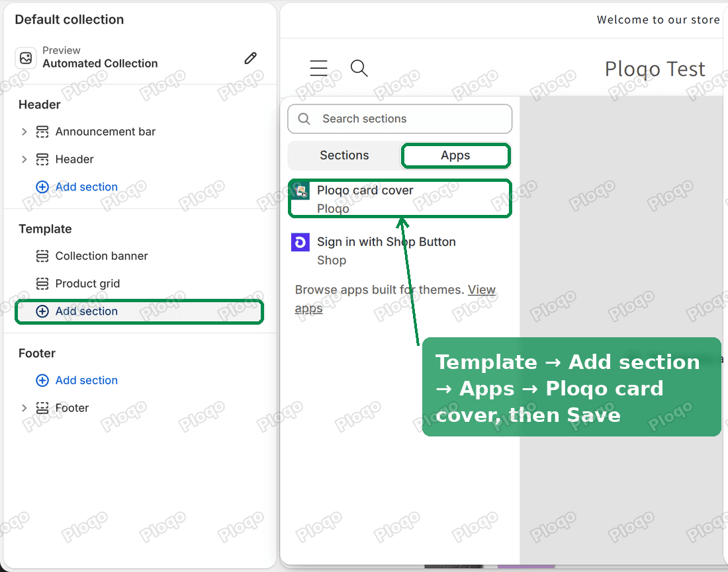Click the Ploqo Test store title
This screenshot has width=728, height=572.
pos(655,69)
